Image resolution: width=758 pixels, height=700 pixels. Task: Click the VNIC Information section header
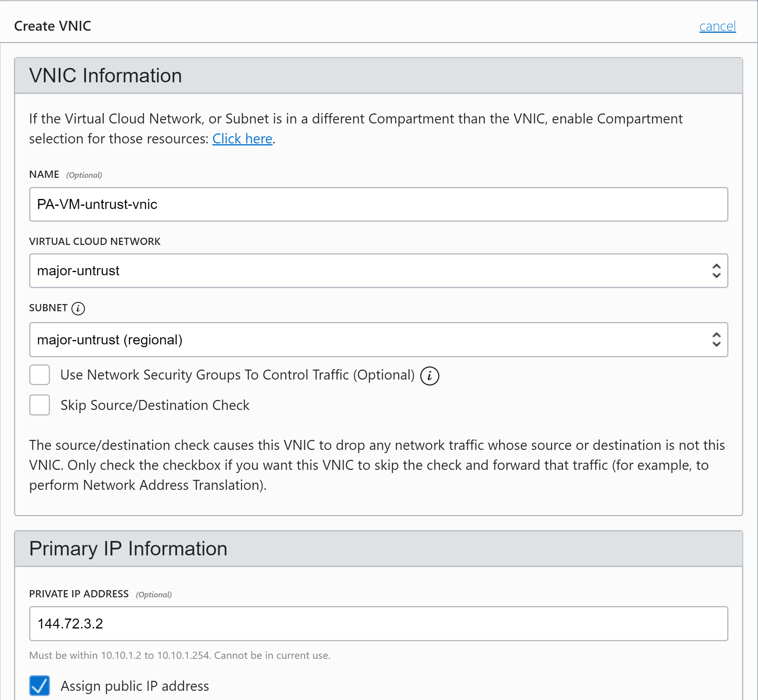[x=106, y=76]
